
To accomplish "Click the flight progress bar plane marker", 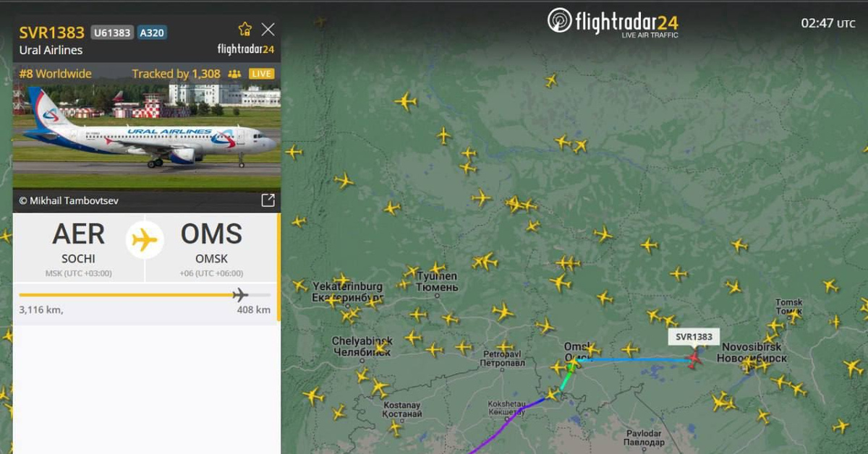I will click(240, 295).
